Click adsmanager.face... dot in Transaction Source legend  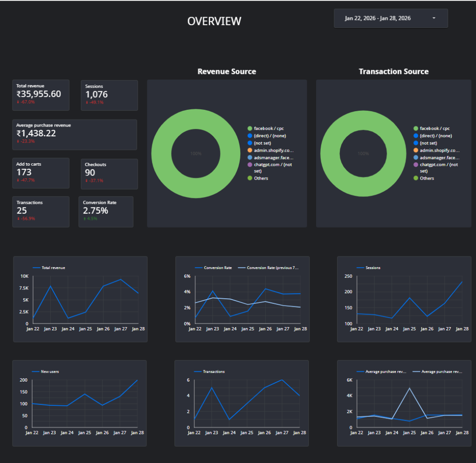pos(416,158)
